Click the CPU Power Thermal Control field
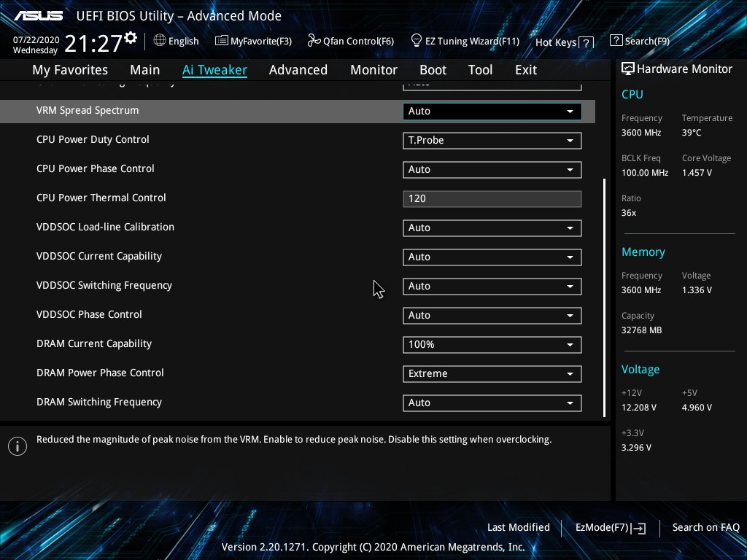Screen dimensions: 747x560 click(x=492, y=198)
